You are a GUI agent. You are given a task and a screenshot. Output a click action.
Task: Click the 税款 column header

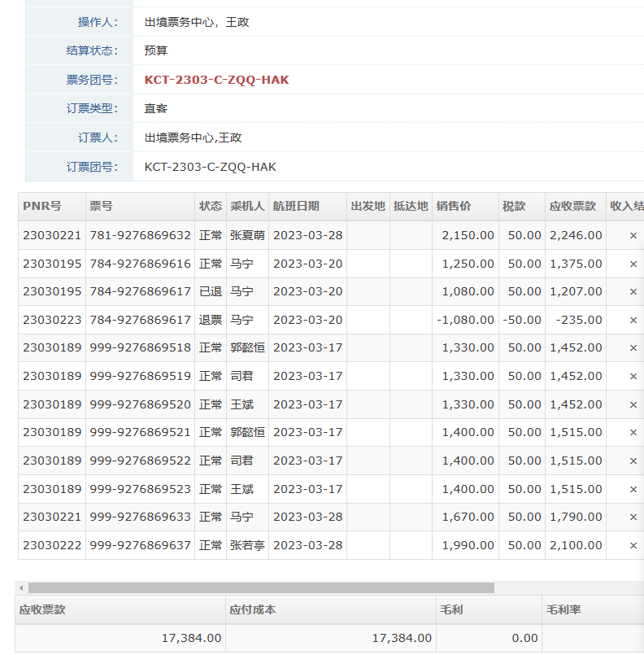[514, 206]
